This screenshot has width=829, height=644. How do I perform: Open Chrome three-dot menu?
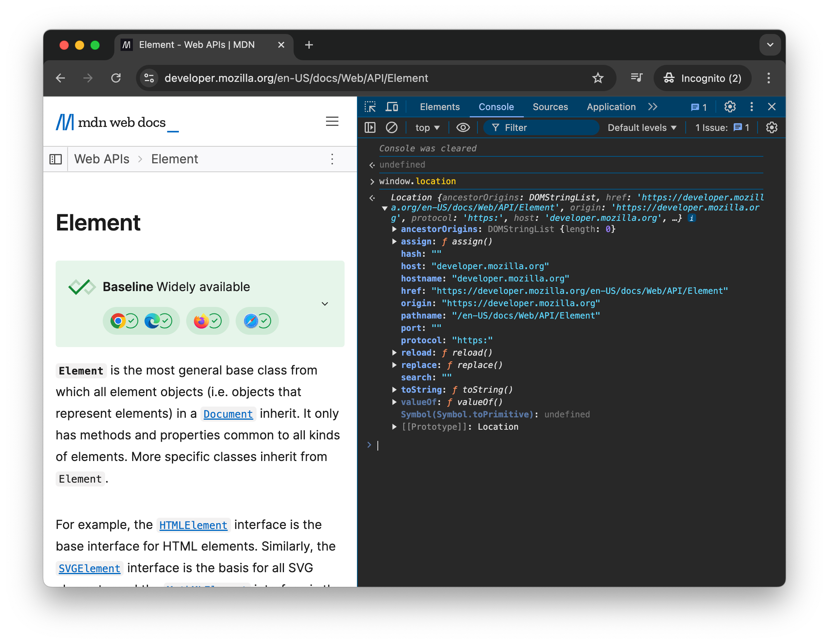[x=768, y=78]
